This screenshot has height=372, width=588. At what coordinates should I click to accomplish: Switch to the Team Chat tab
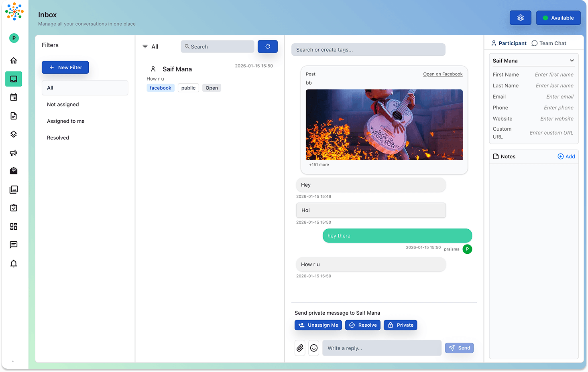click(x=549, y=43)
